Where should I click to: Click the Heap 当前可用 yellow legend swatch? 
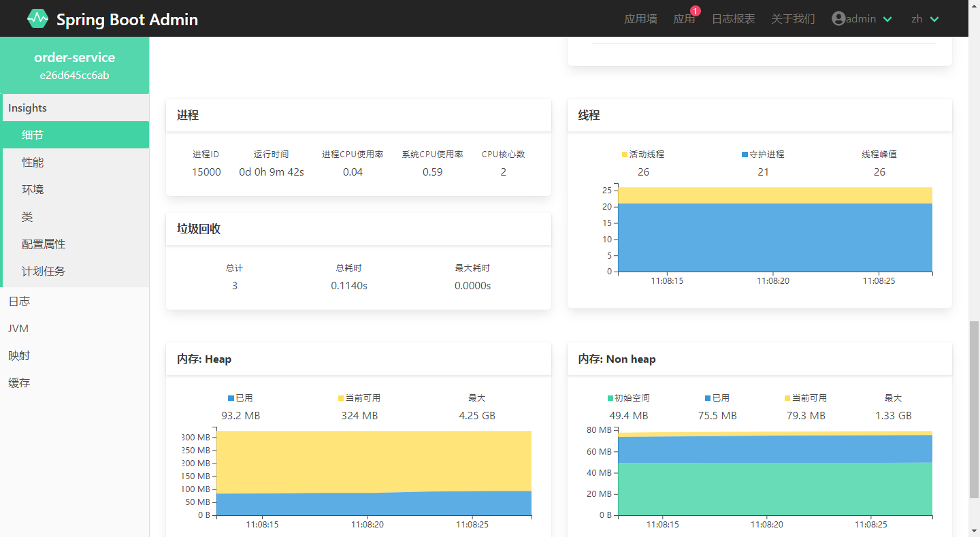click(341, 398)
